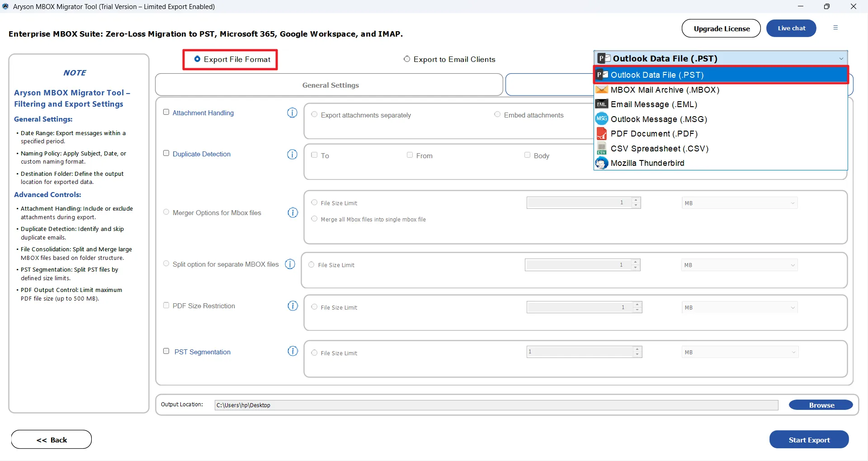
Task: Select Merger Options File Size Limit radio
Action: tap(315, 202)
